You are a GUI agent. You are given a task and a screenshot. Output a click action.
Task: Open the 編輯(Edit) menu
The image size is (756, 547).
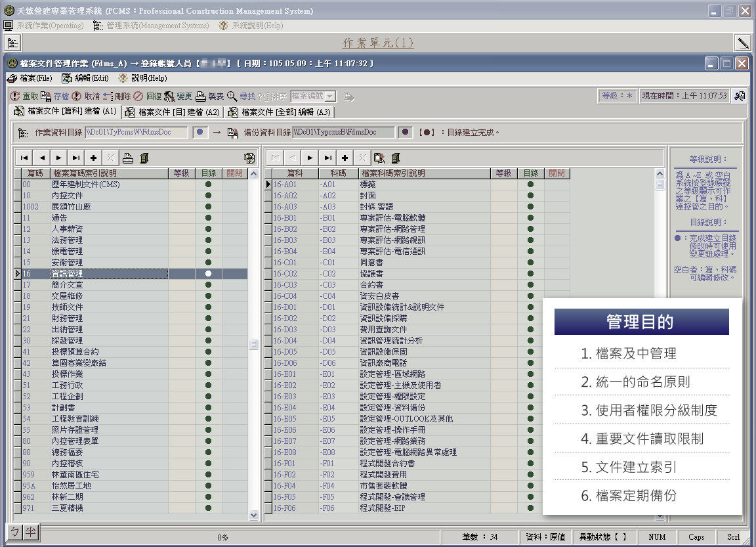tap(85, 78)
